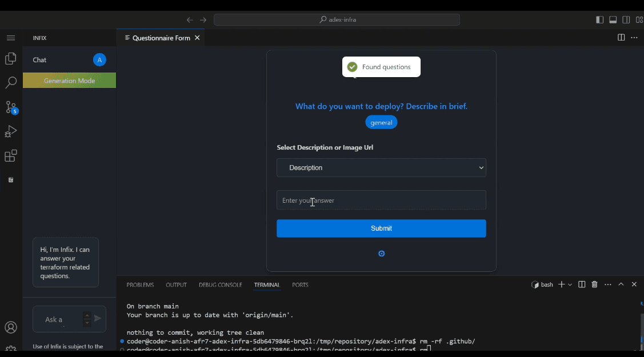Image resolution: width=644 pixels, height=357 pixels.
Task: Open the Description or Image Url dropdown
Action: 381,167
